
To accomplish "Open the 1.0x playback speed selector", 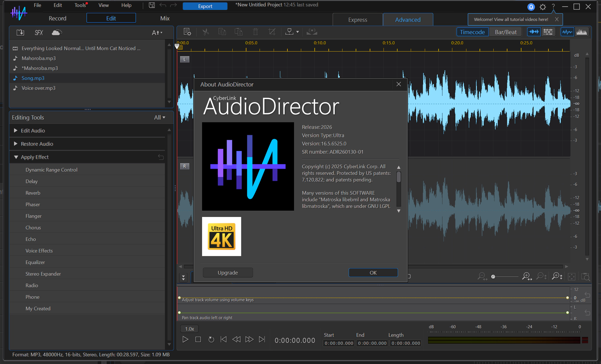I will tap(189, 329).
